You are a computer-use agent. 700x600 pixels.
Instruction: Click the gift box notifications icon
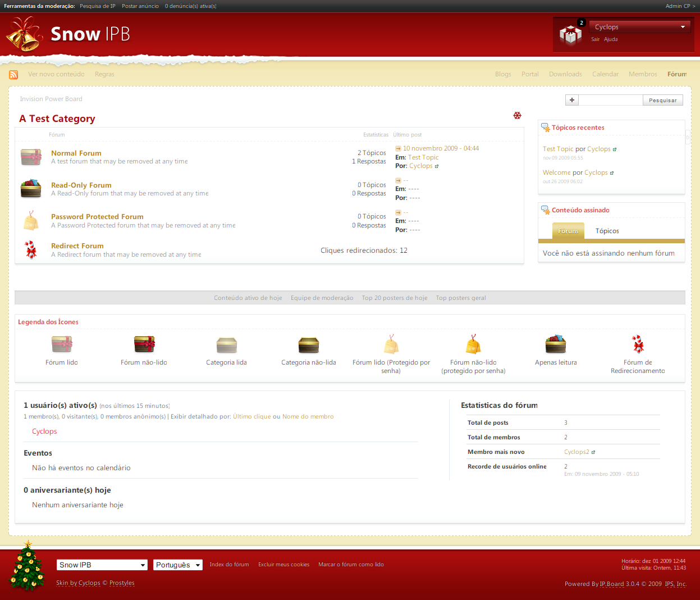[570, 35]
